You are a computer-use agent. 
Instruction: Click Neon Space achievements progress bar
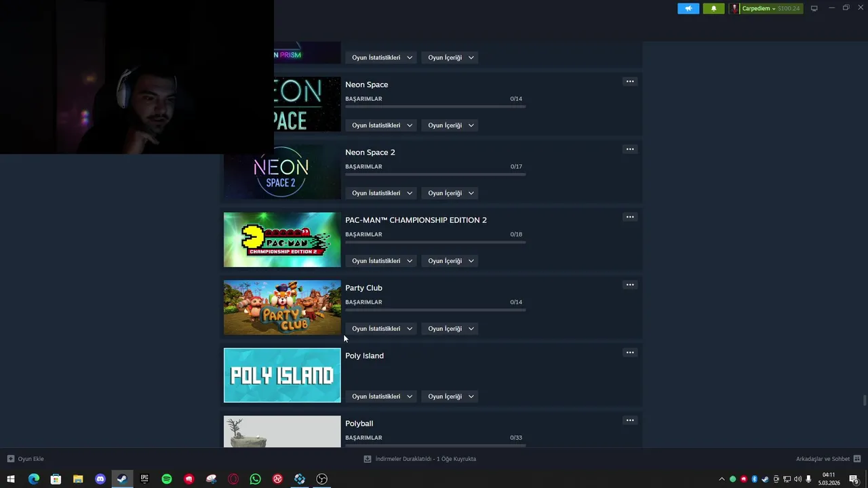(435, 107)
